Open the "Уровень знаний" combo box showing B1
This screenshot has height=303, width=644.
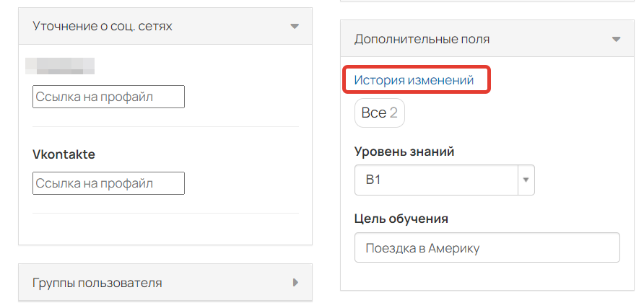point(445,180)
